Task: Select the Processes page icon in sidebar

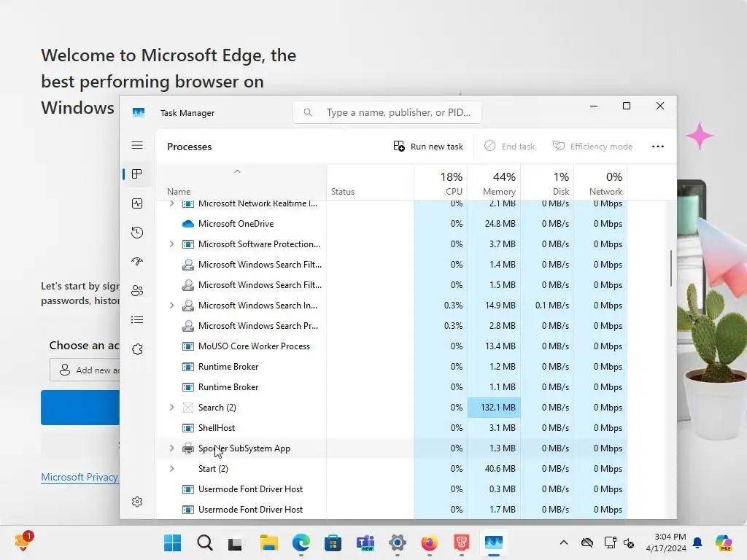Action: coord(137,174)
